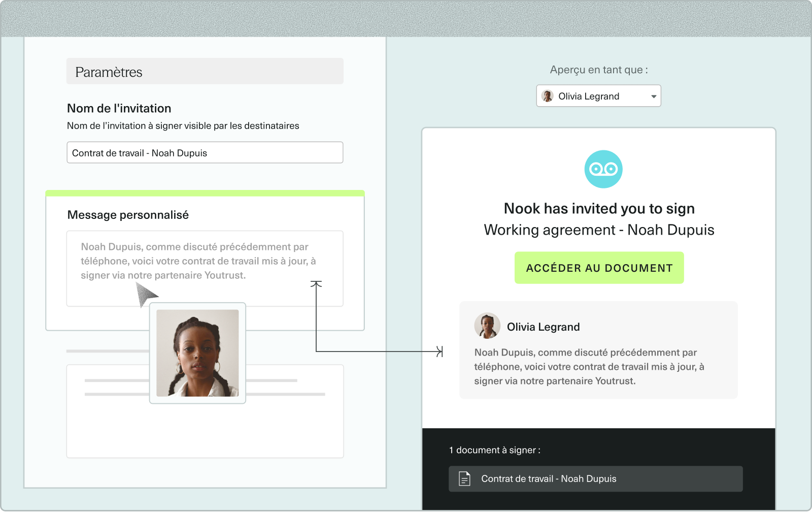812x512 pixels.
Task: Click the dropdown caret next to Olivia Legrand
Action: tap(654, 97)
